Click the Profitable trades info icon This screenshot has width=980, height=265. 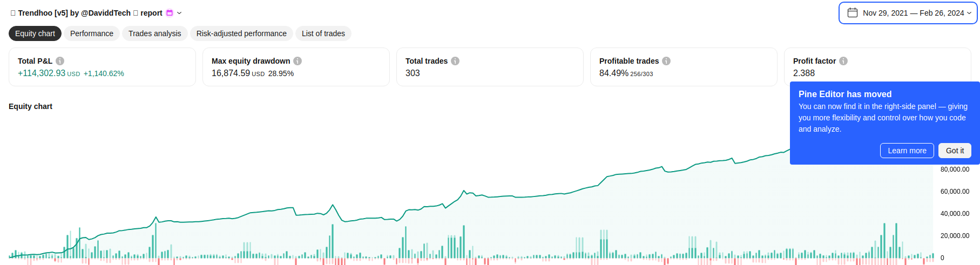tap(666, 61)
